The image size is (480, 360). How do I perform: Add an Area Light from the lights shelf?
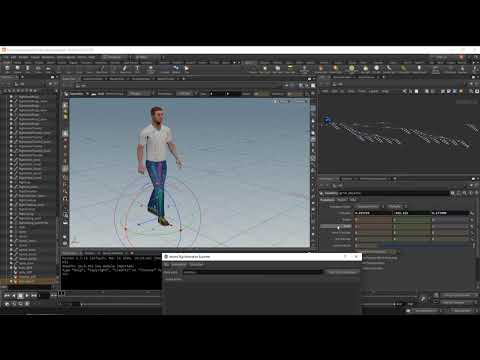click(x=290, y=69)
